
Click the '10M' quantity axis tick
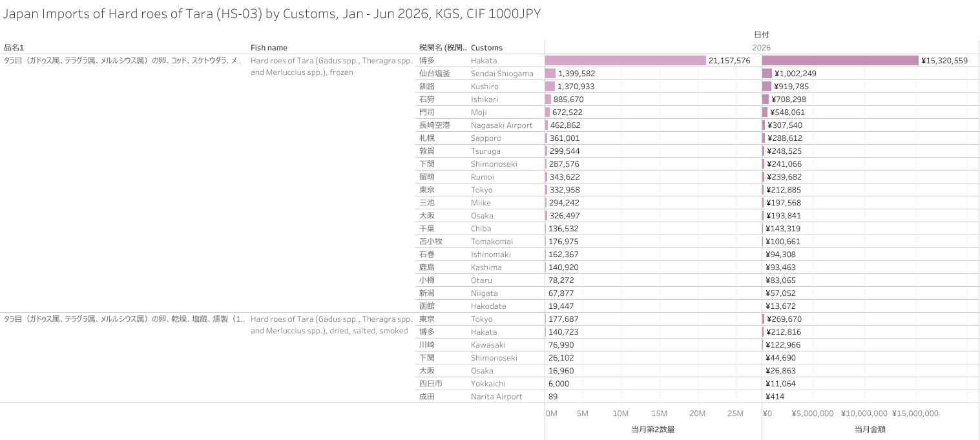tap(621, 414)
